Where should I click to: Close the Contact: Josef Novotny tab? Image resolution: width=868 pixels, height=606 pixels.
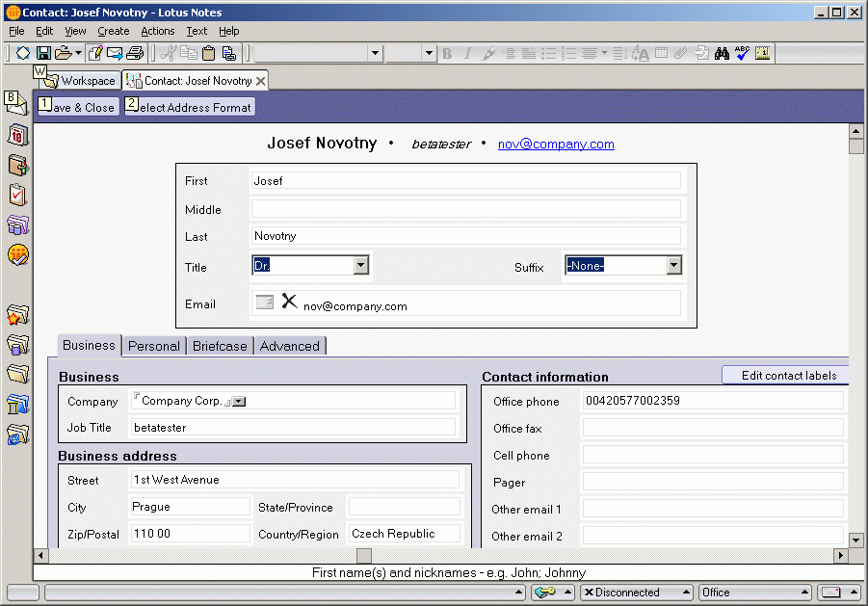click(260, 81)
